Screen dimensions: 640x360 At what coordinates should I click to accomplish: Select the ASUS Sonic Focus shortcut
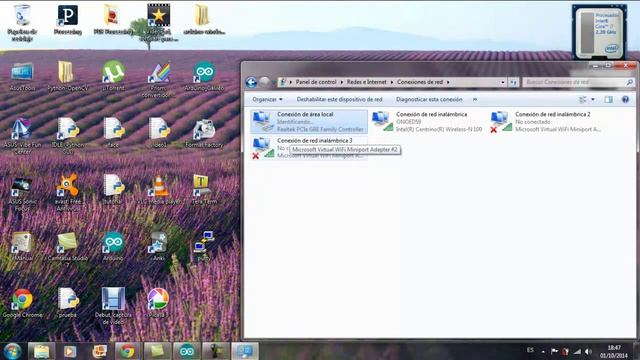[22, 193]
